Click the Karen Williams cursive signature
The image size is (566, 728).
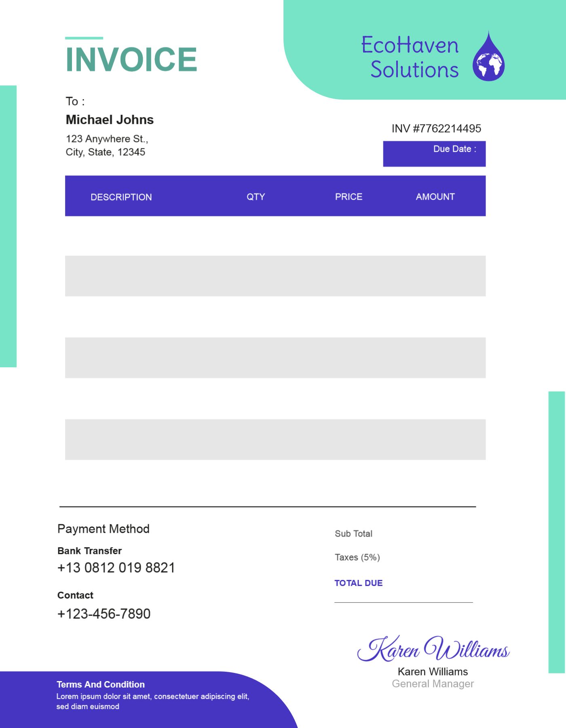point(433,649)
